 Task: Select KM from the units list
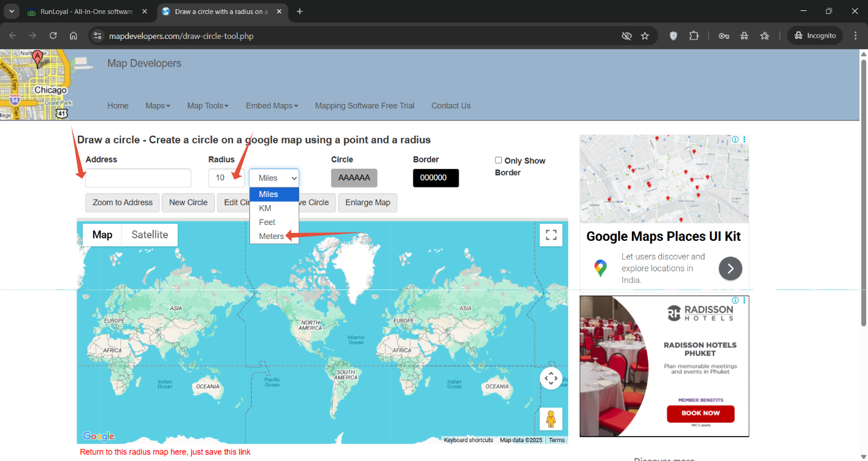[274, 208]
